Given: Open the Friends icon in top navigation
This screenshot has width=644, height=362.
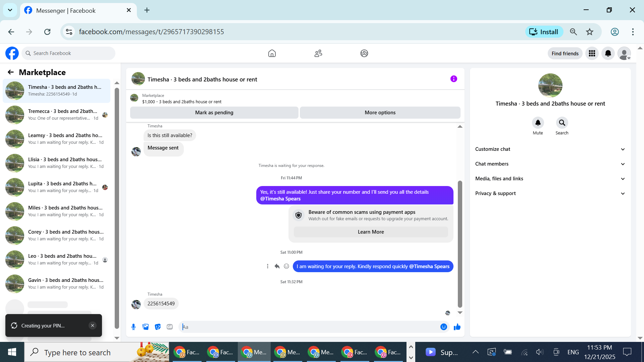Looking at the screenshot, I should tap(318, 53).
